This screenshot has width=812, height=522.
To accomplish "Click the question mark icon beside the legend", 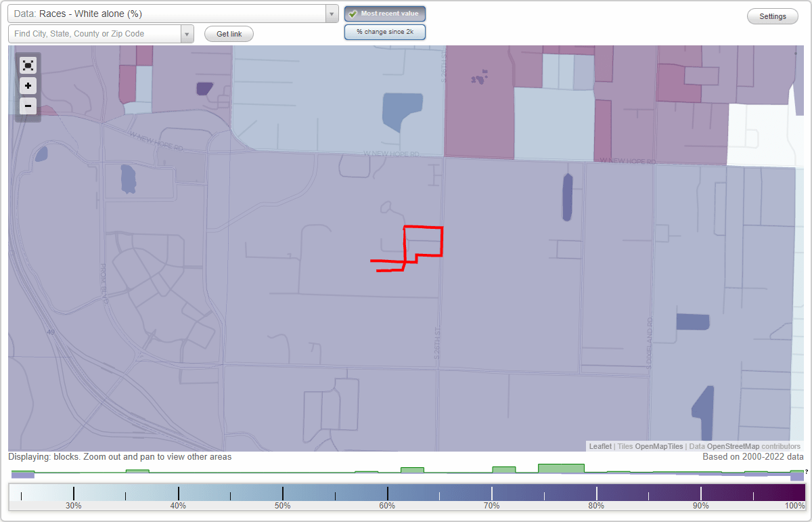I will (x=806, y=472).
